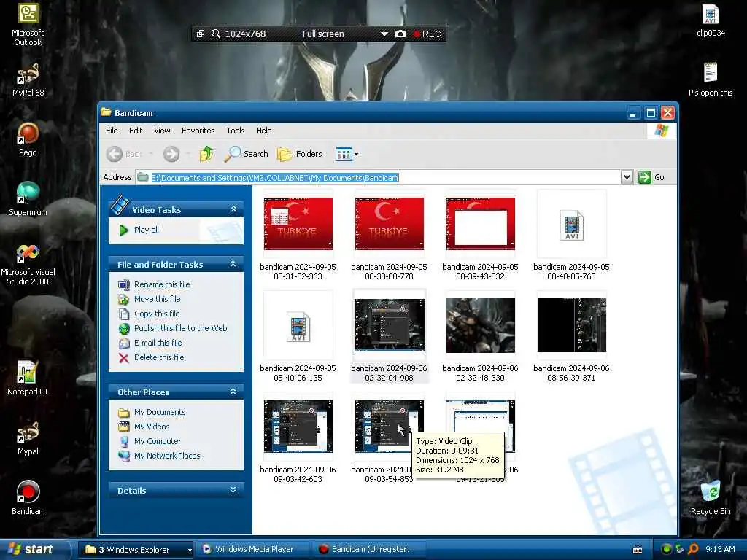
Task: Open the Help menu
Action: tap(263, 131)
